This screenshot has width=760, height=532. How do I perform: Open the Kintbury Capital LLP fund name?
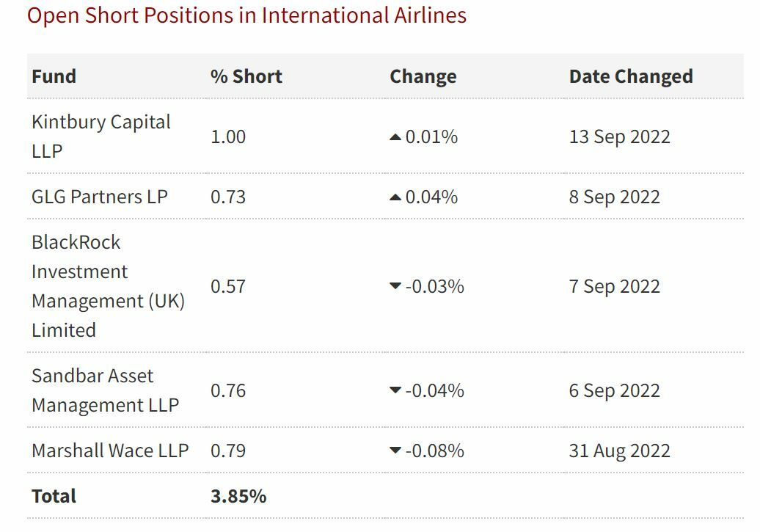click(x=101, y=136)
